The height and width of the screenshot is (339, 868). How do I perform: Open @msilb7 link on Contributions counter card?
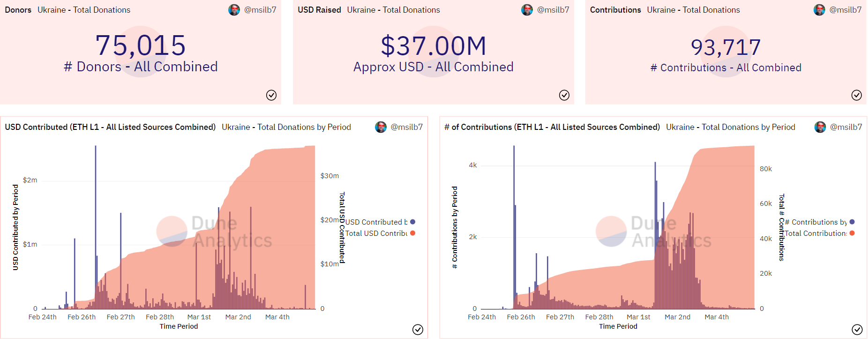[x=846, y=10]
